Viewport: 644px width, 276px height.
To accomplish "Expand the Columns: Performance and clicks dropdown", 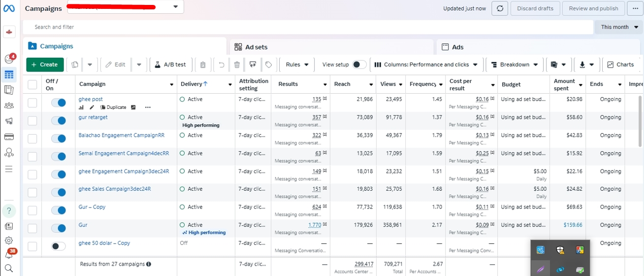I will click(426, 65).
